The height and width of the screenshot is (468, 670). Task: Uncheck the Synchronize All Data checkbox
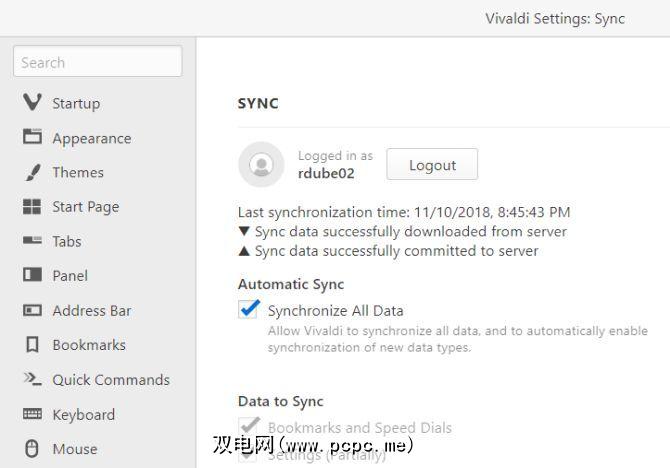click(249, 309)
